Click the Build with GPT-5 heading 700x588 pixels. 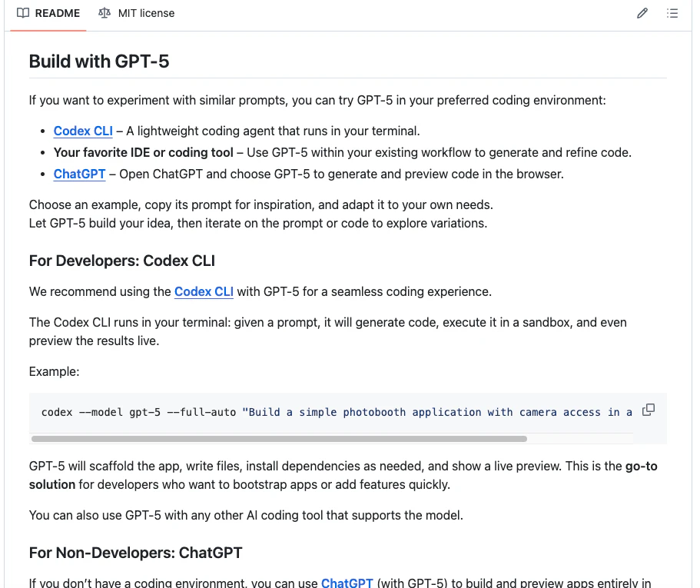click(99, 61)
